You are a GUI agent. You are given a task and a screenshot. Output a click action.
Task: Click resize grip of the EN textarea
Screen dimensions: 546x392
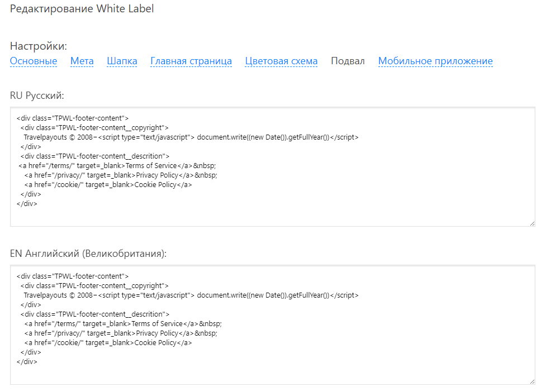(531, 381)
